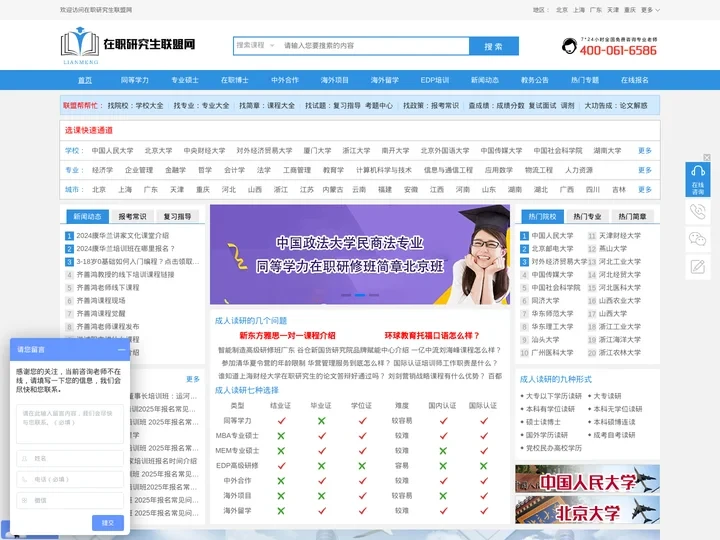Open the WeChat icon in sidebar
Image resolution: width=720 pixels, height=540 pixels.
(698, 239)
